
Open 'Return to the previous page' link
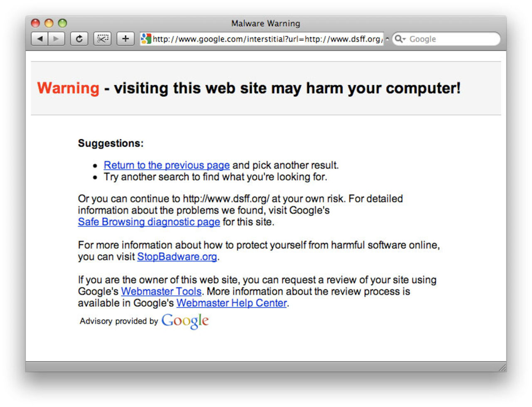[167, 165]
